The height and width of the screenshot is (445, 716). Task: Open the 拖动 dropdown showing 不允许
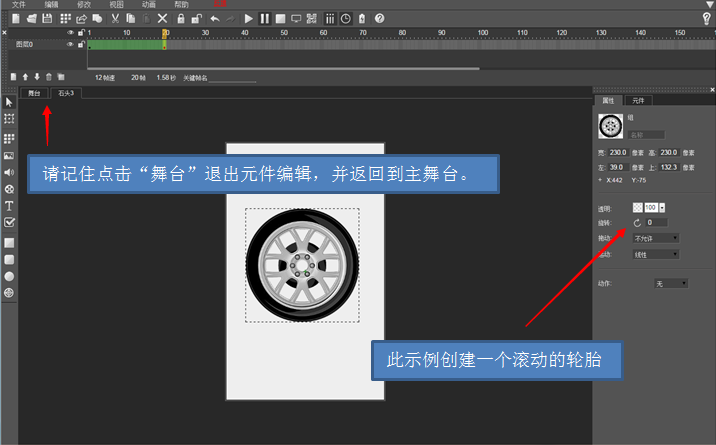(656, 238)
